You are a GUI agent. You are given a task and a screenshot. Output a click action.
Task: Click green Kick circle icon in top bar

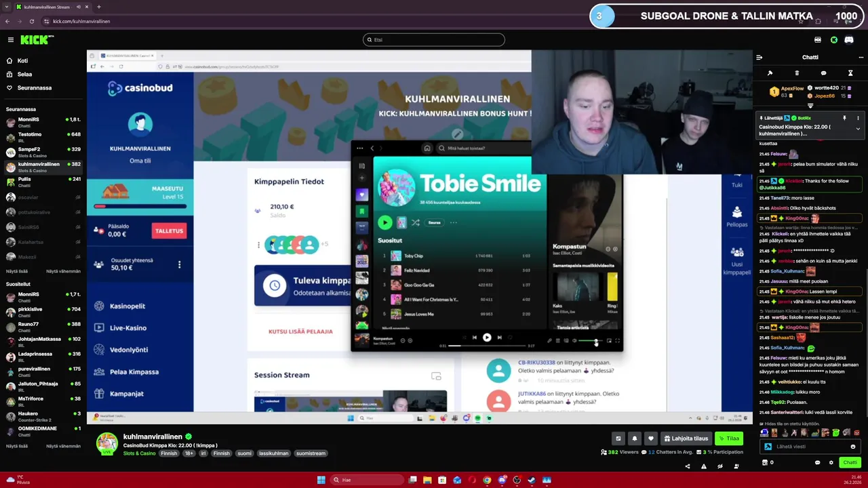point(833,40)
